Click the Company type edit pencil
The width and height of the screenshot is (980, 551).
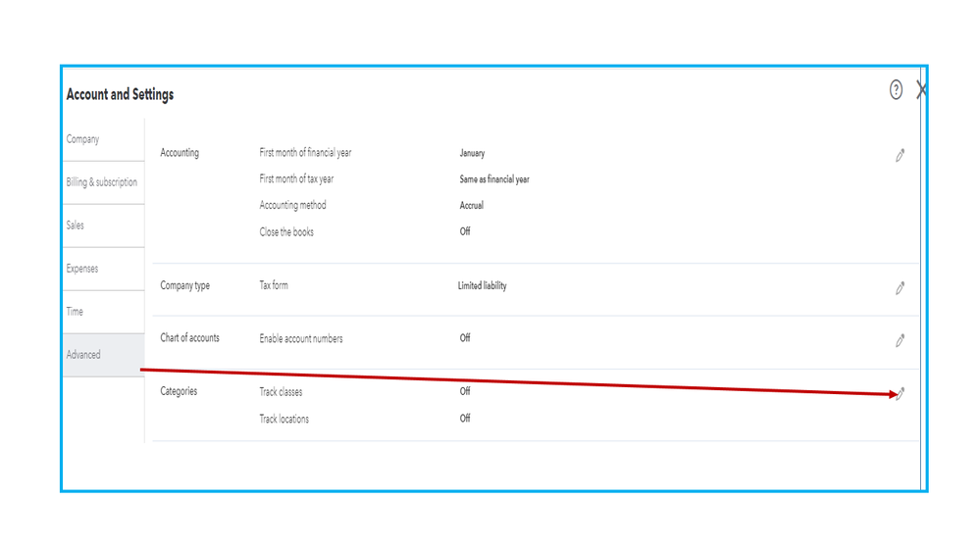pos(900,287)
